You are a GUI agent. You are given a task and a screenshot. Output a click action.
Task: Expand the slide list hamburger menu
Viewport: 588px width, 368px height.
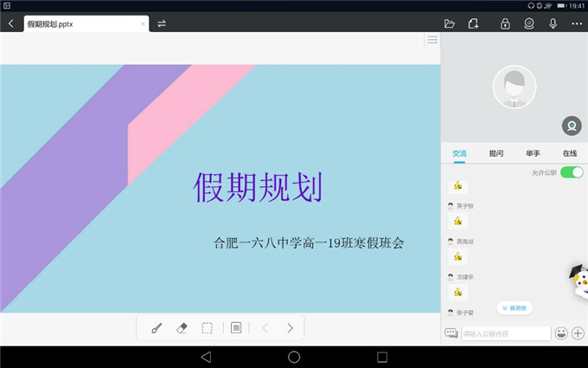(431, 40)
